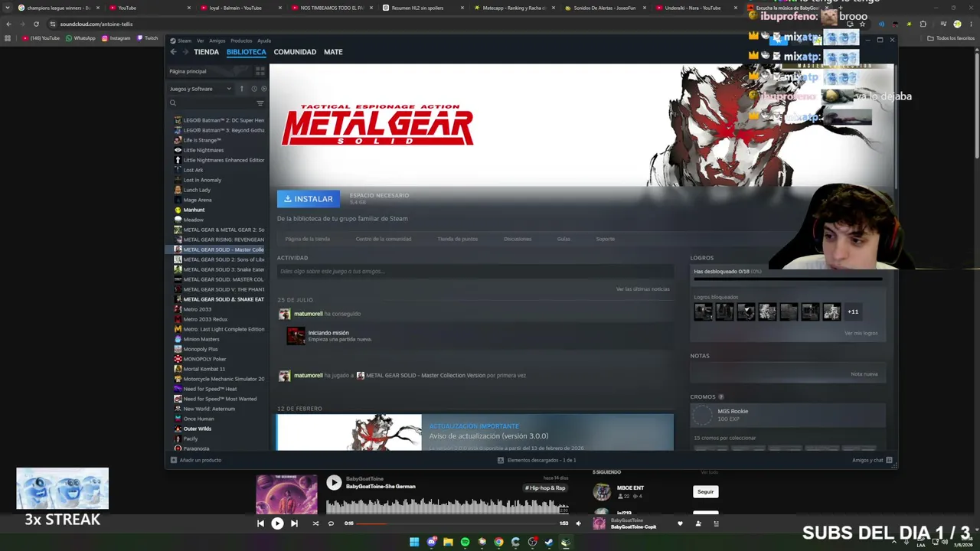Seek within the She German waveform
The image size is (980, 551).
448,505
